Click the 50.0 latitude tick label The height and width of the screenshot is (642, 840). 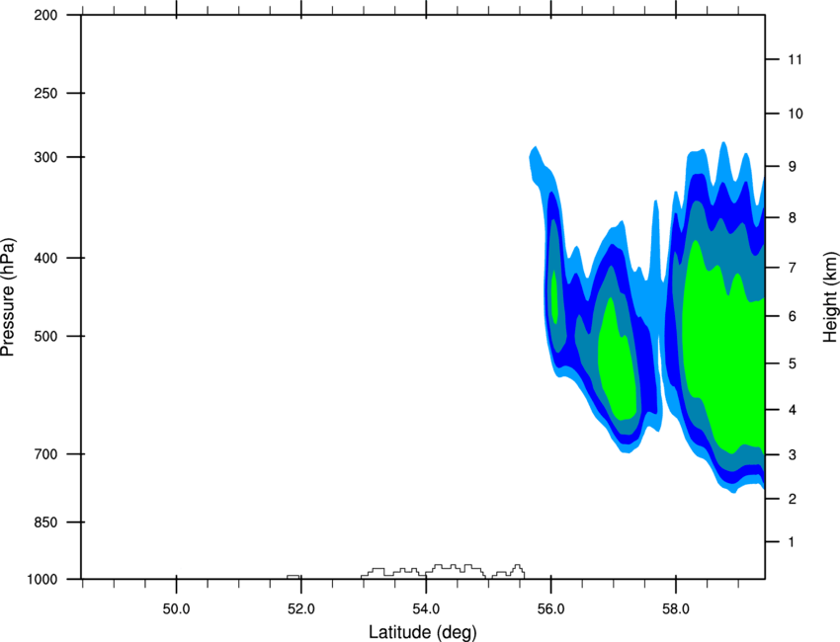coord(176,609)
